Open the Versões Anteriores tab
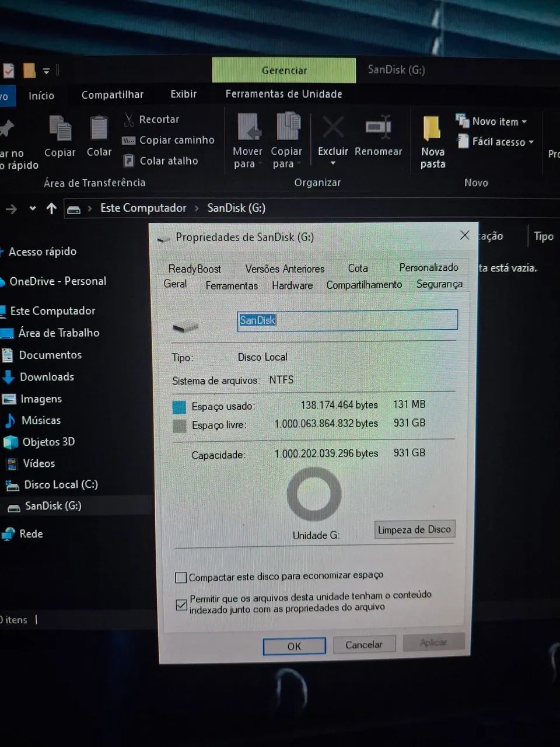The height and width of the screenshot is (747, 560). coord(285,268)
